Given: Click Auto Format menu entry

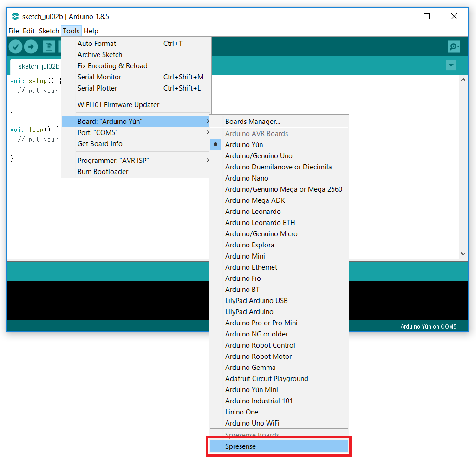Looking at the screenshot, I should pos(97,44).
